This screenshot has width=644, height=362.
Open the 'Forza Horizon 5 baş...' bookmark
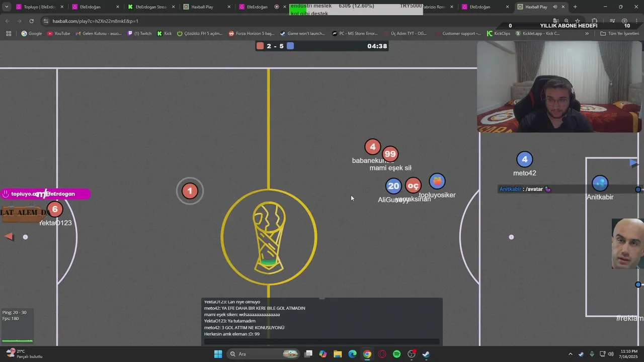coord(252,34)
